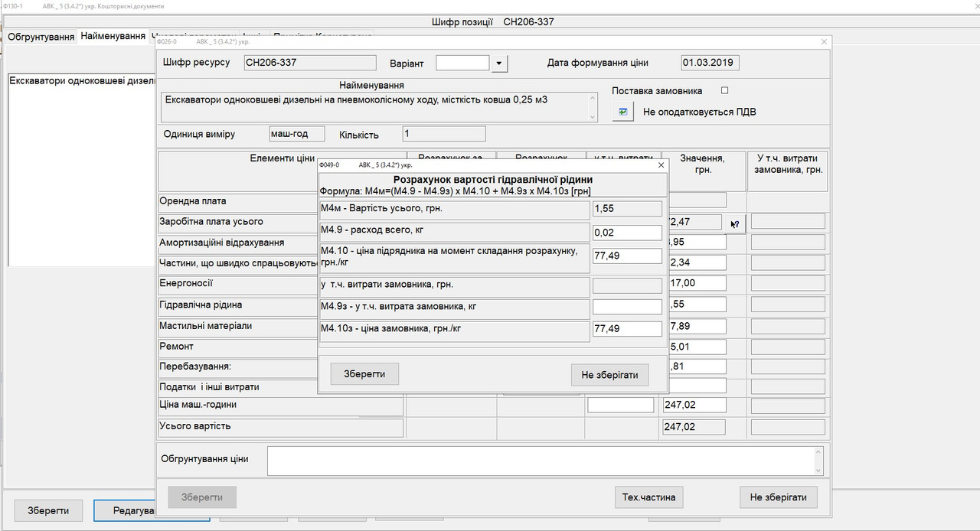Click the Мастильні матеріали value field
This screenshot has width=980, height=531.
point(697,327)
